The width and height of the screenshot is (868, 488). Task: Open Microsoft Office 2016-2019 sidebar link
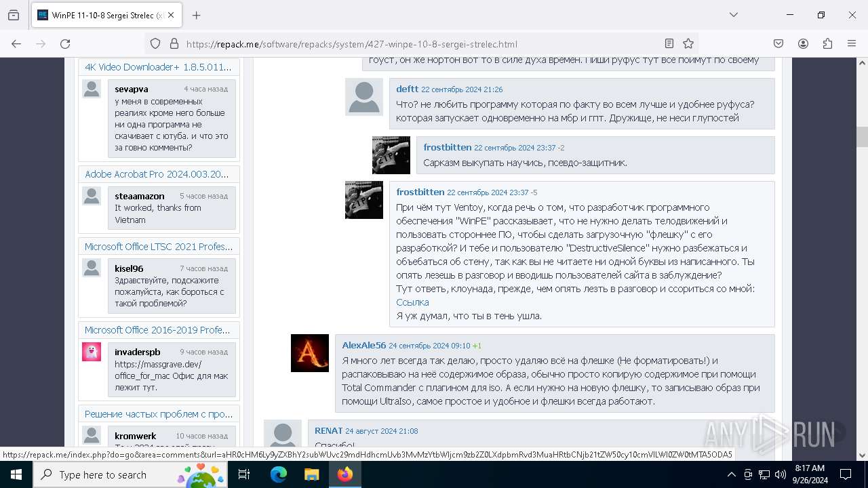click(157, 330)
